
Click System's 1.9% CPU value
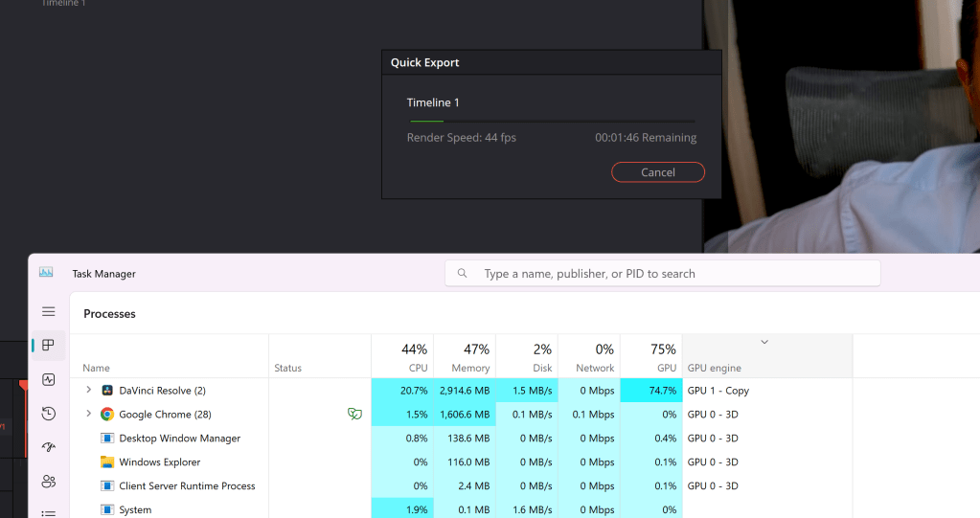pos(417,510)
